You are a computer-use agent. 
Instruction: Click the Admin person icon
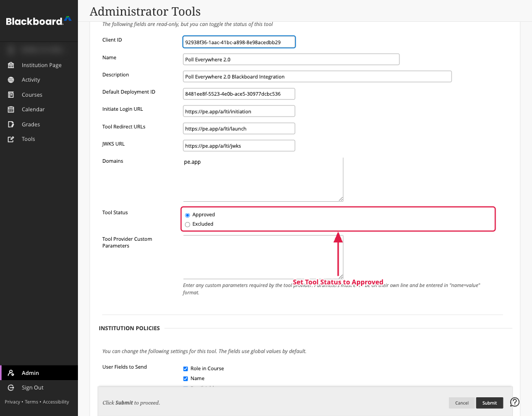point(11,373)
